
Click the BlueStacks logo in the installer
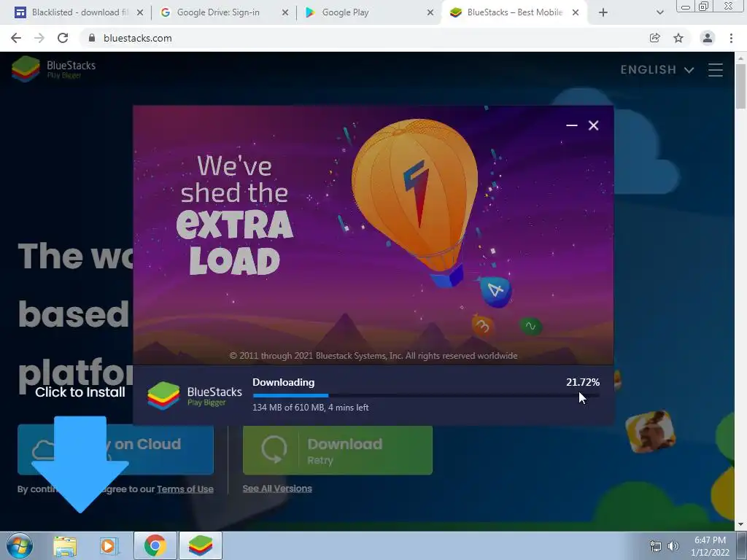195,396
